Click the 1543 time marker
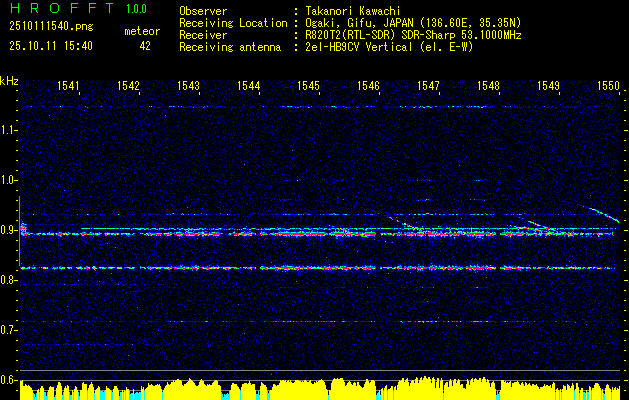The image size is (629, 400). (x=188, y=86)
